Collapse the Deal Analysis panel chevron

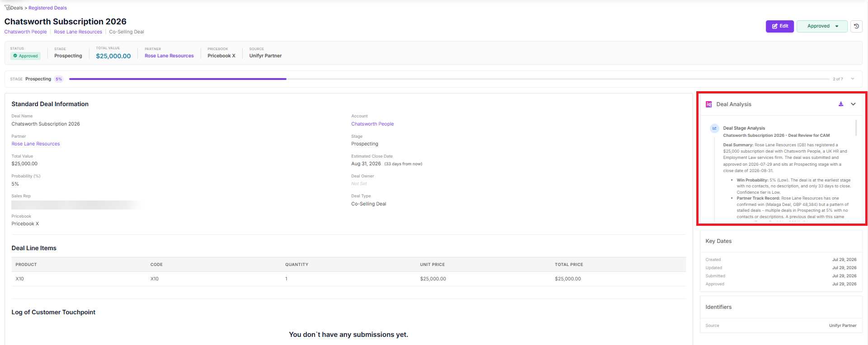click(853, 104)
